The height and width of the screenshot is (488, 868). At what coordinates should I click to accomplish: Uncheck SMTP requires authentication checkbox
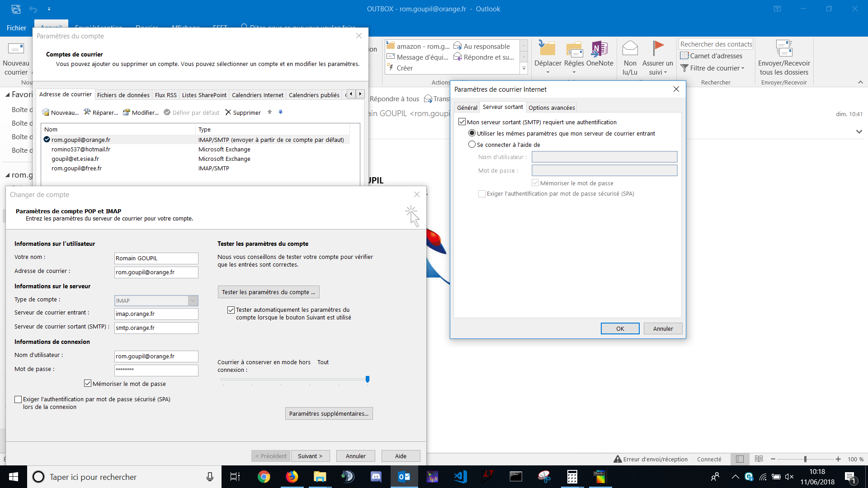[x=462, y=122]
